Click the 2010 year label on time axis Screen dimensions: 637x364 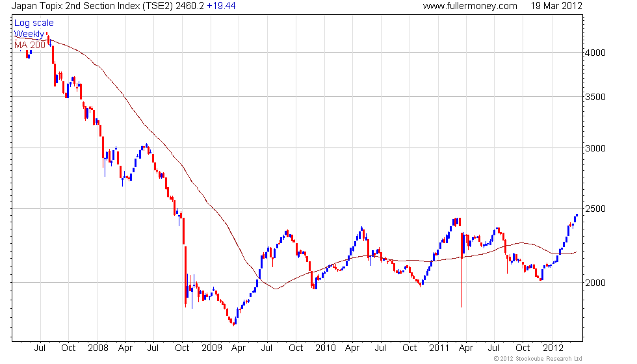(x=326, y=348)
